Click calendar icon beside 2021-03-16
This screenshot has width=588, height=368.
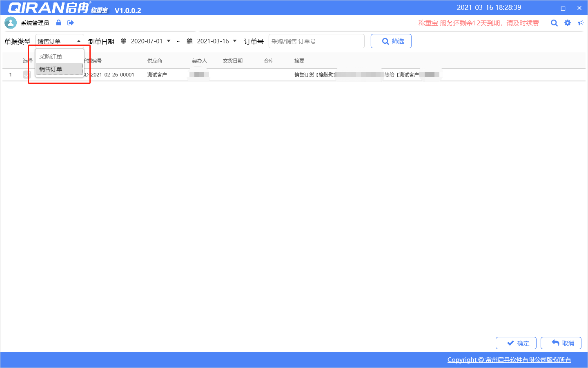coord(189,41)
